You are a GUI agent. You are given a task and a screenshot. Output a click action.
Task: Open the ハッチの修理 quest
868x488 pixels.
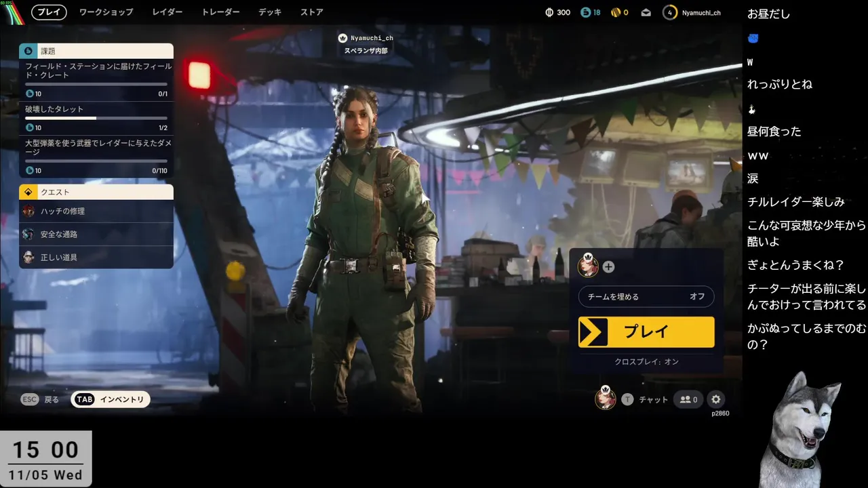(96, 211)
